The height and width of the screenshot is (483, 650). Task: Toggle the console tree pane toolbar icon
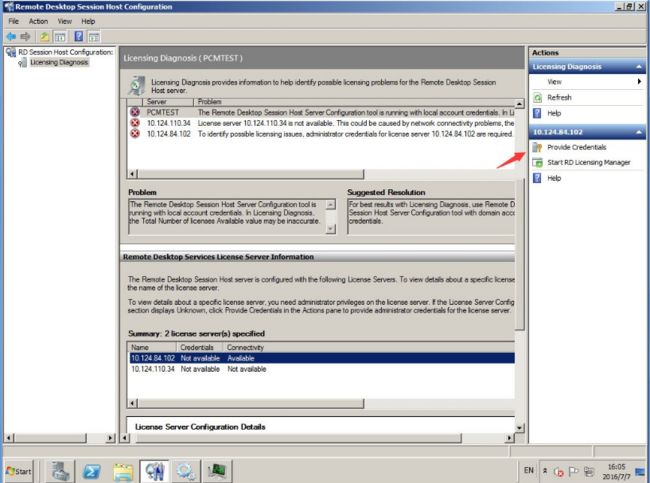(x=60, y=37)
